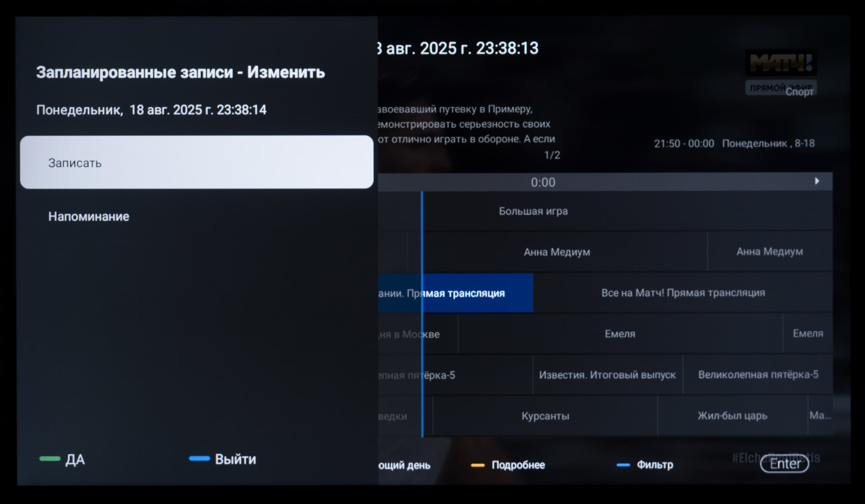Select the Напоминание option
Image resolution: width=865 pixels, height=504 pixels.
pyautogui.click(x=89, y=217)
